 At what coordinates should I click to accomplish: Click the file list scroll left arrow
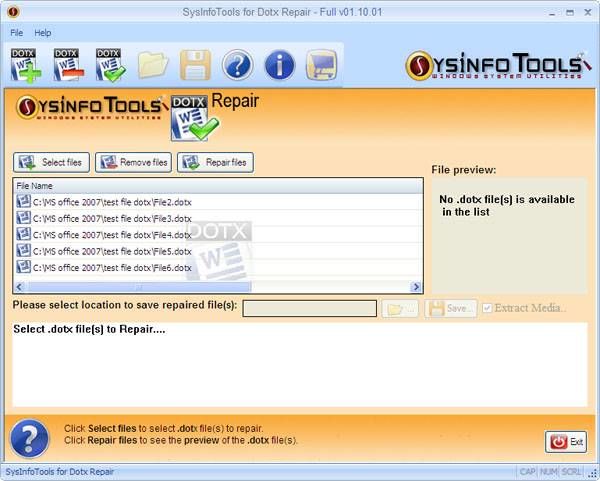[20, 287]
